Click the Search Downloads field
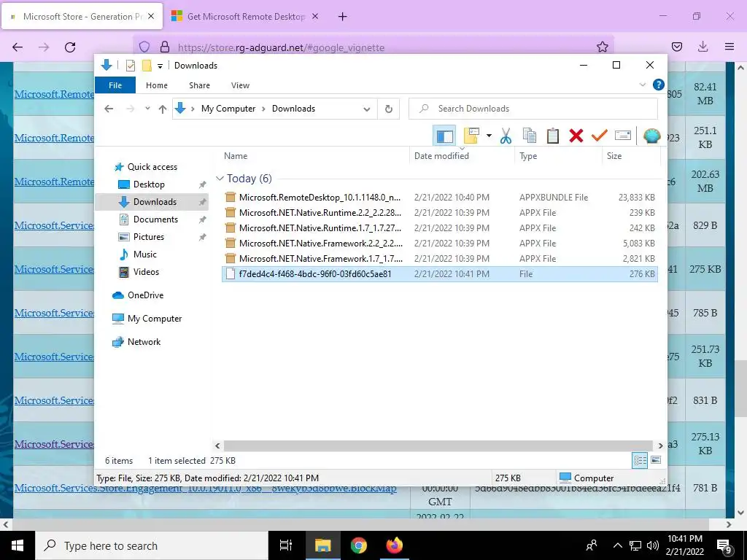Image resolution: width=747 pixels, height=560 pixels. point(533,109)
